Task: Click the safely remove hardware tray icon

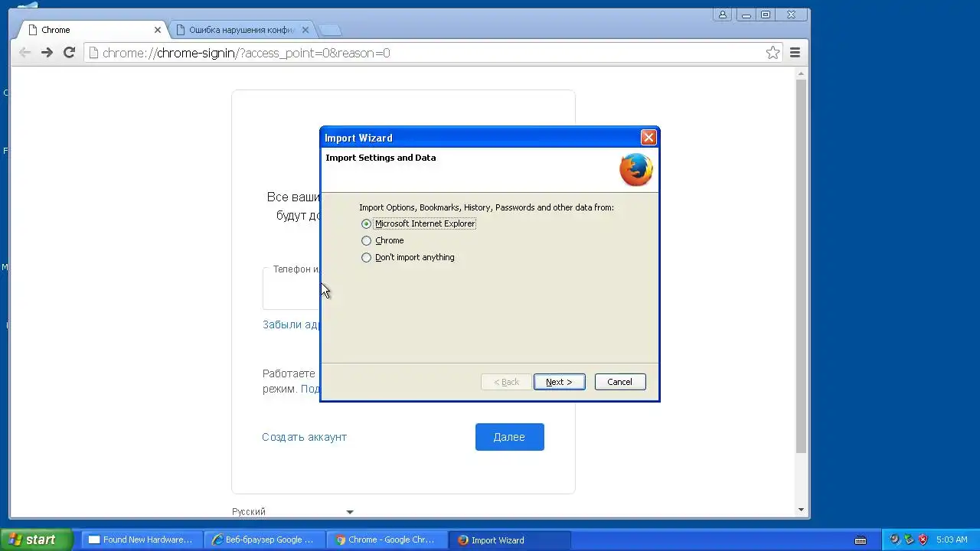Action: 909,540
